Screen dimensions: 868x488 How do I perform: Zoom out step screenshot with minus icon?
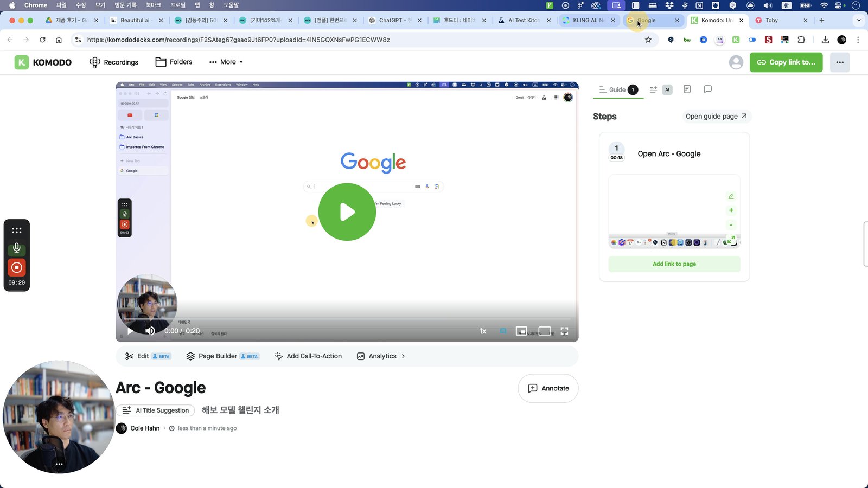click(x=731, y=225)
